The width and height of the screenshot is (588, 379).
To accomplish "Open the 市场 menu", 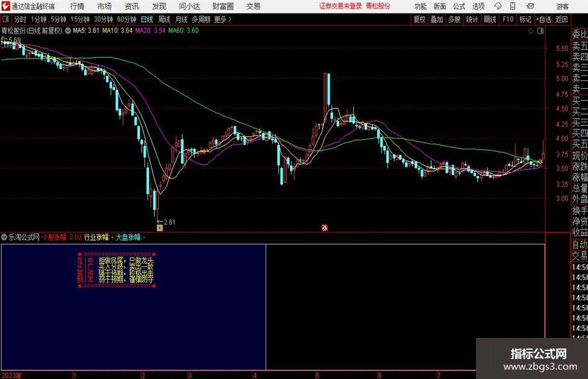I will 105,6.
